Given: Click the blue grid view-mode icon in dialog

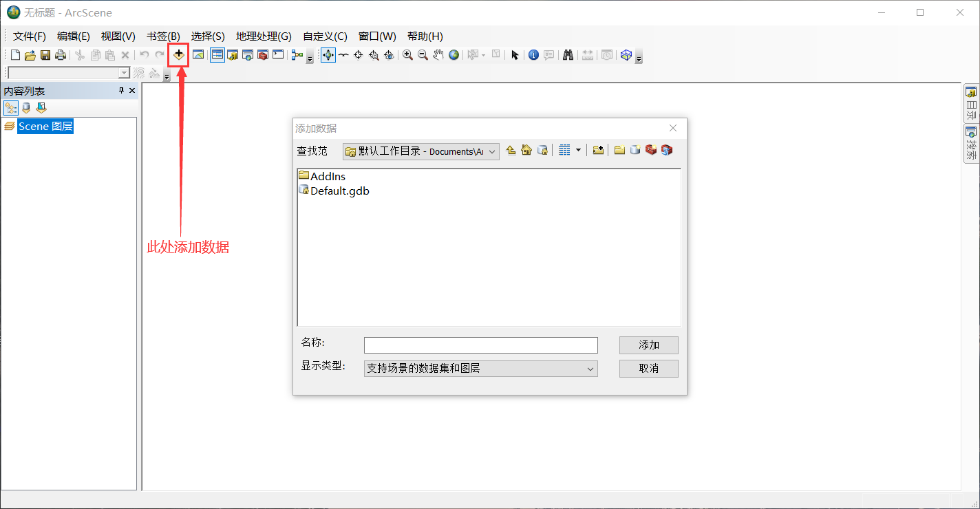Looking at the screenshot, I should point(564,150).
